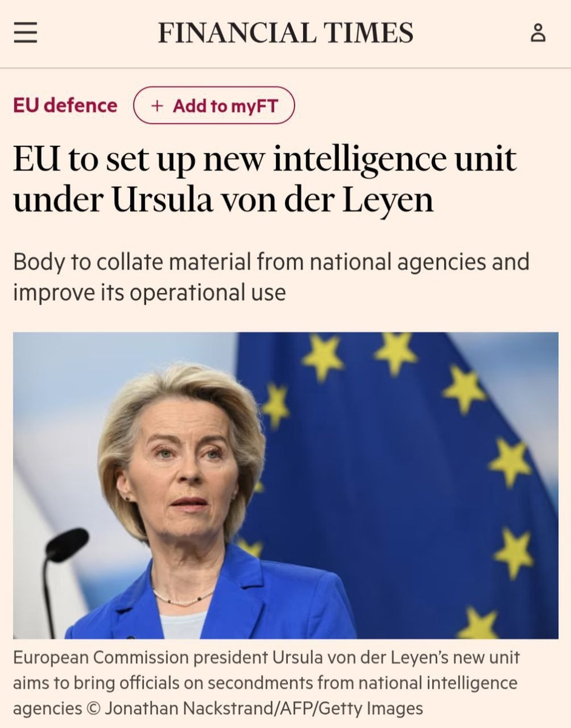
Task: Open the lead photo of von der Leyen
Action: coord(285,485)
